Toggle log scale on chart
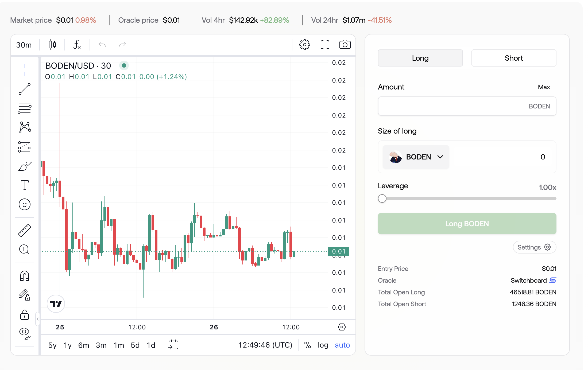The image size is (588, 370). coord(323,345)
